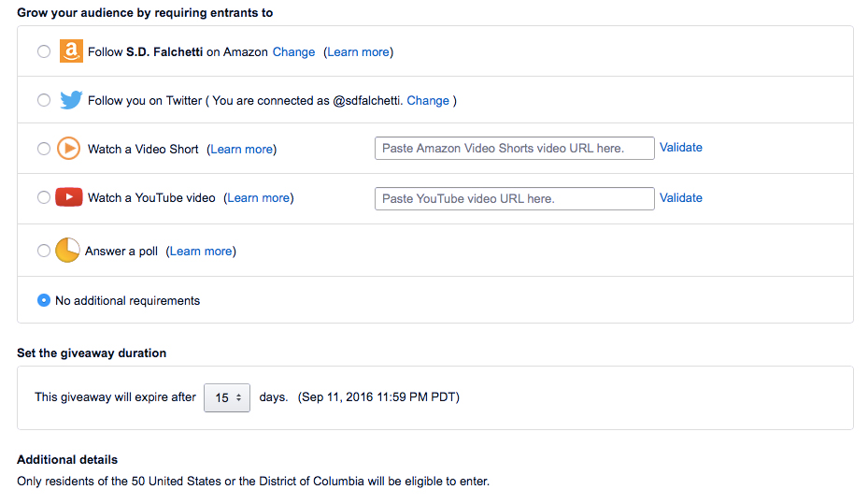Select the Follow you on Twitter radio option
868x504 pixels.
tap(44, 100)
